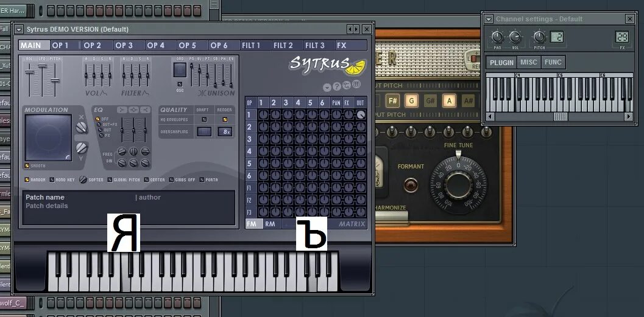The image size is (644, 317).
Task: Click the modulation X knob
Action: [x=82, y=128]
